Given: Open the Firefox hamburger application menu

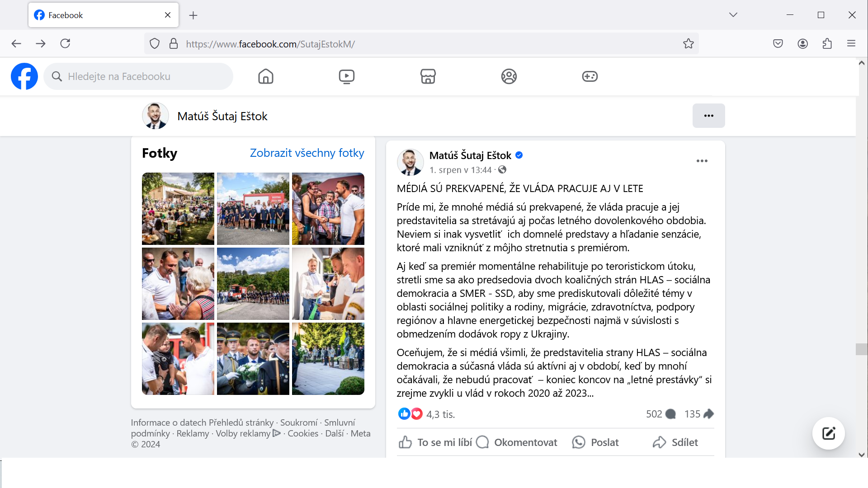Looking at the screenshot, I should tap(851, 44).
